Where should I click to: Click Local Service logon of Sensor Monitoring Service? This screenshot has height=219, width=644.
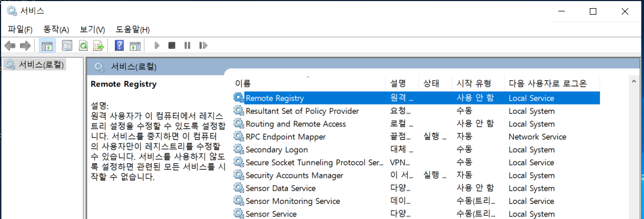[x=531, y=201]
